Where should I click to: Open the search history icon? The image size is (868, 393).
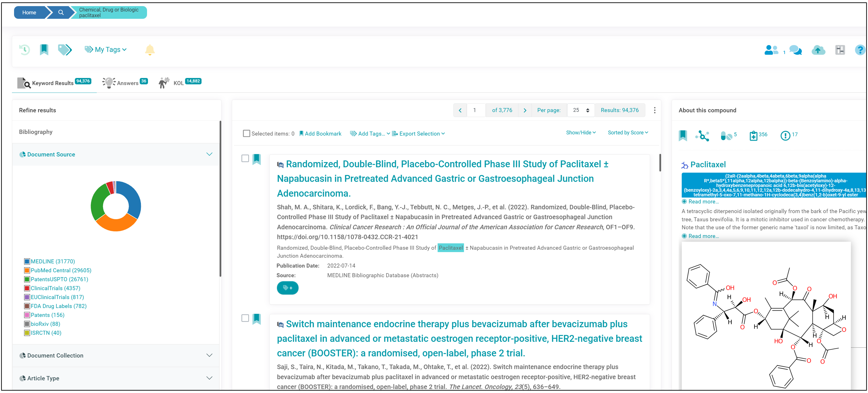tap(24, 50)
